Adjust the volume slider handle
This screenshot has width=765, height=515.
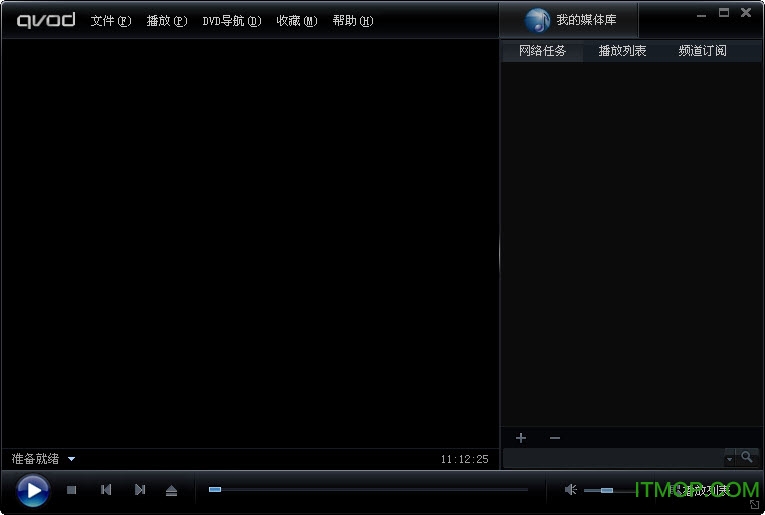click(606, 490)
